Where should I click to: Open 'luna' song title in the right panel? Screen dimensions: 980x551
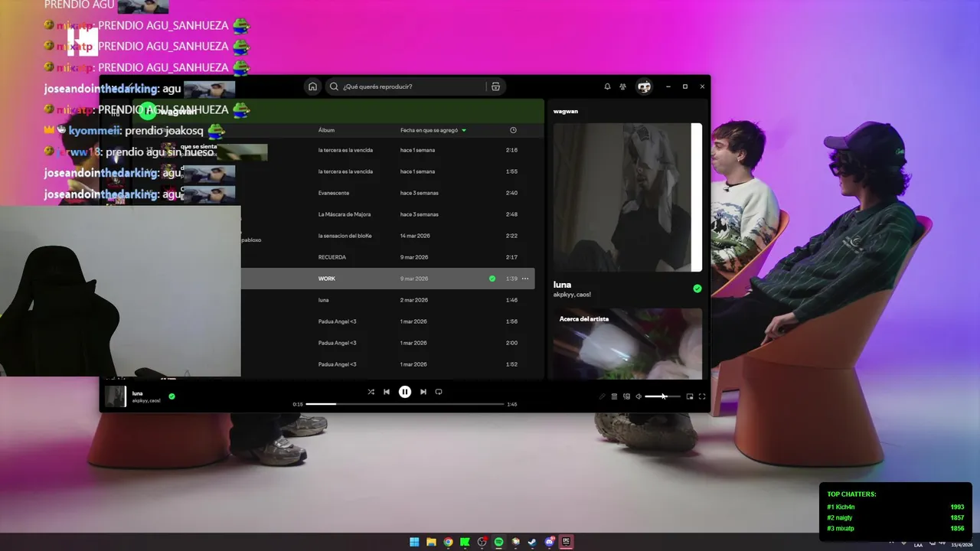(x=562, y=285)
